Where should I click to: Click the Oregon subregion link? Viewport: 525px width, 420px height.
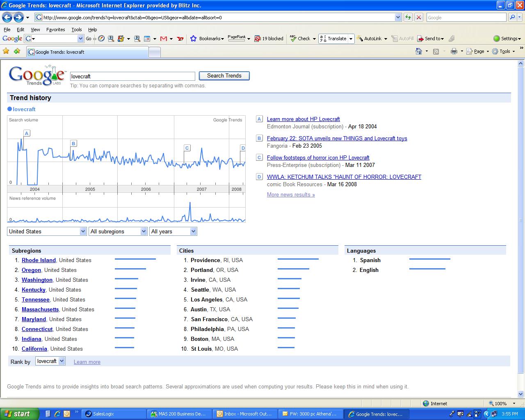[x=31, y=270]
